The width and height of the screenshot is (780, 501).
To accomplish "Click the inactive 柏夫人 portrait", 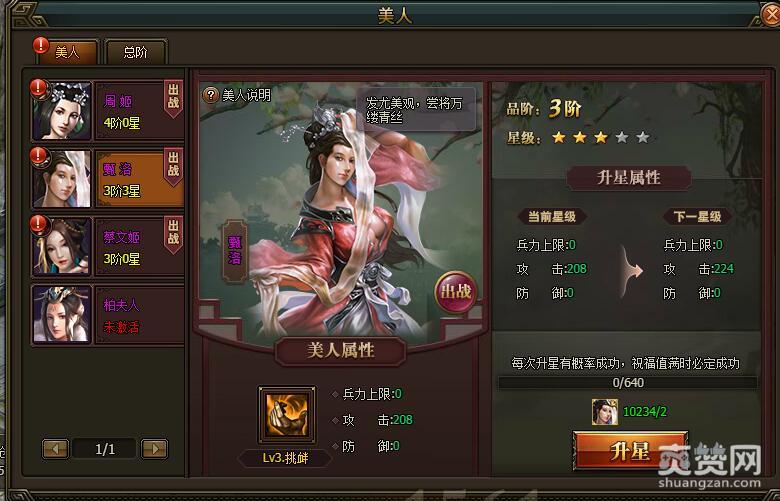I will (62, 314).
